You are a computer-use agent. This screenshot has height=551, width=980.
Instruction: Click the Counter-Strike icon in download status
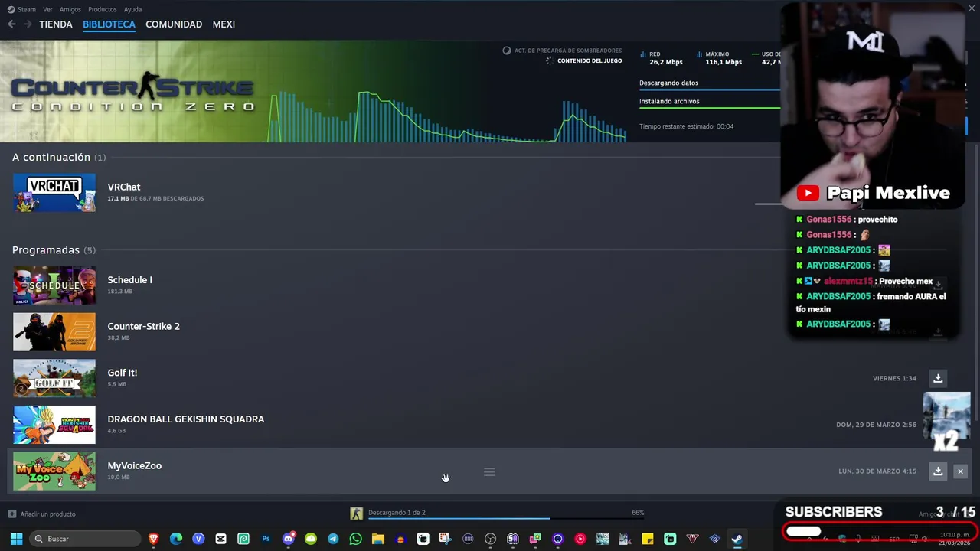357,514
